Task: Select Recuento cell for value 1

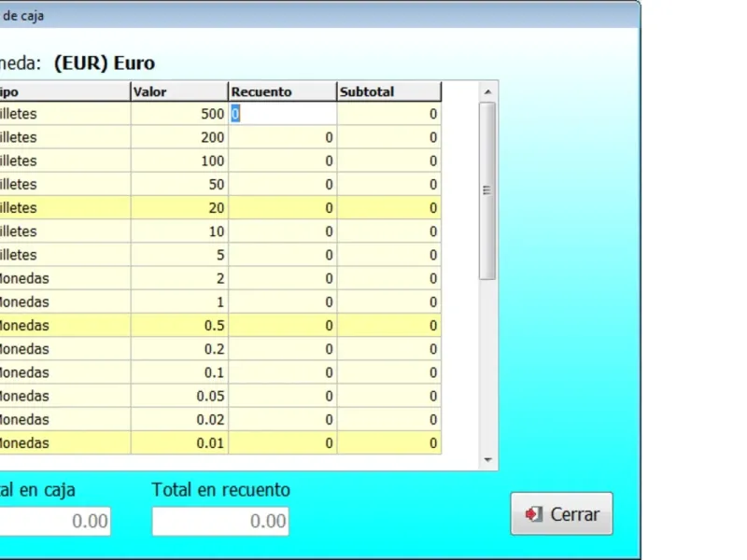Action: (283, 301)
